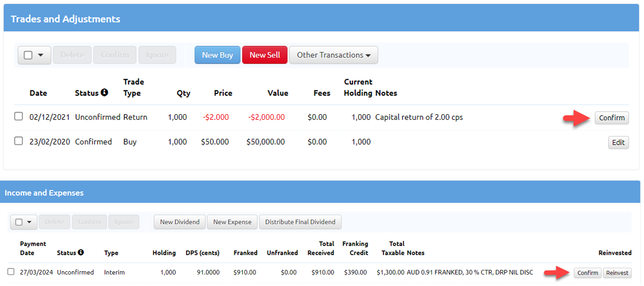
Task: Open the Trades select-all checkbox dropdown
Action: pos(40,55)
